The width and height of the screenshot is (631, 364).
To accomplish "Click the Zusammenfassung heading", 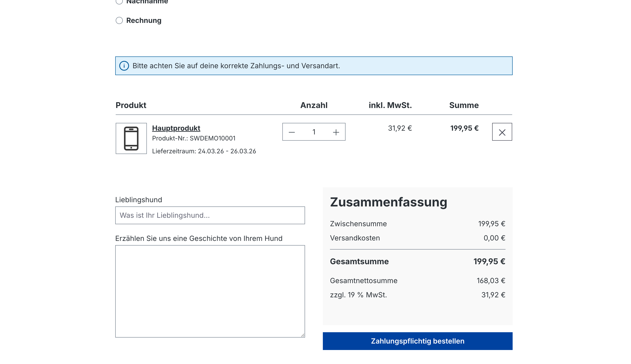I will [x=388, y=202].
